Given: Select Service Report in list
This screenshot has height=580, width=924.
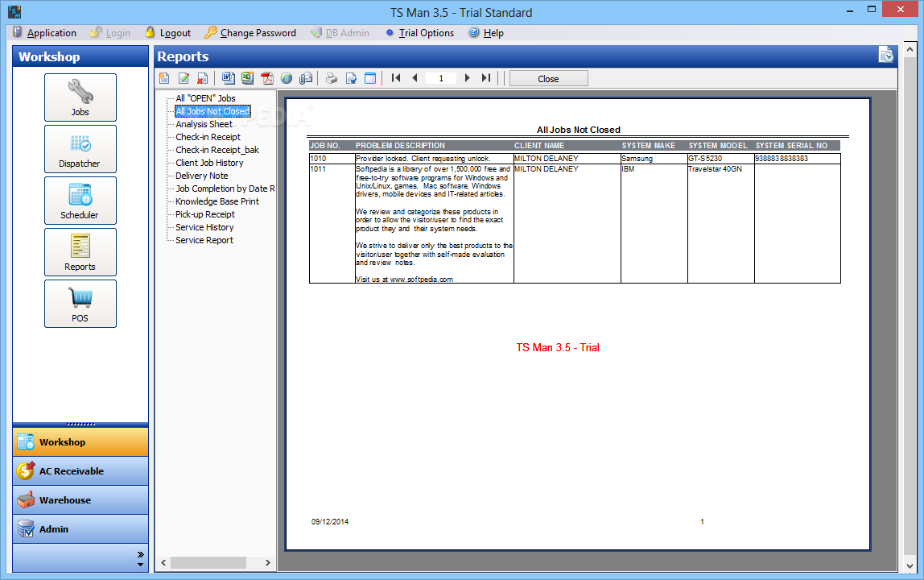Looking at the screenshot, I should (x=204, y=241).
